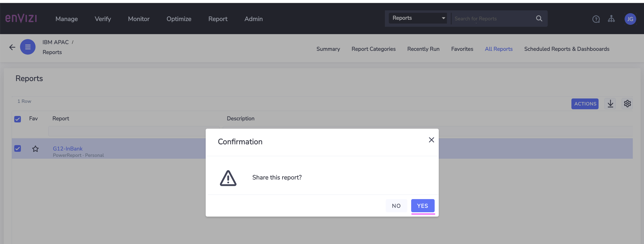Switch to the Favorites tab
Image resolution: width=644 pixels, height=244 pixels.
point(462,49)
